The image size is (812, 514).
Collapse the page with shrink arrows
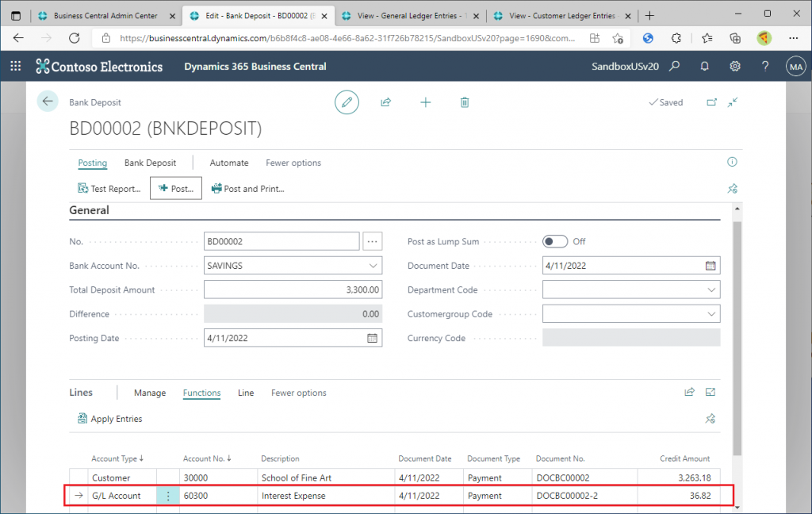pyautogui.click(x=732, y=102)
